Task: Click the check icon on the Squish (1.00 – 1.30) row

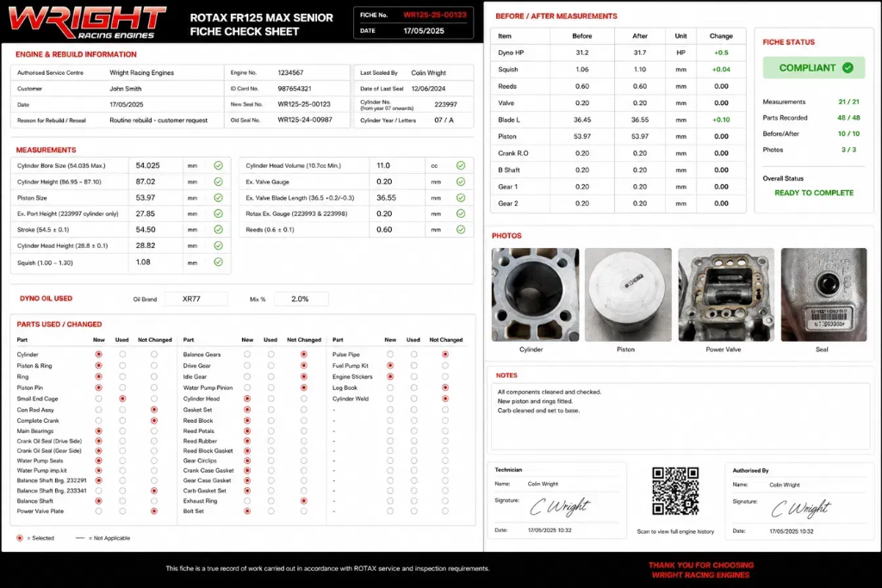Action: coord(218,262)
